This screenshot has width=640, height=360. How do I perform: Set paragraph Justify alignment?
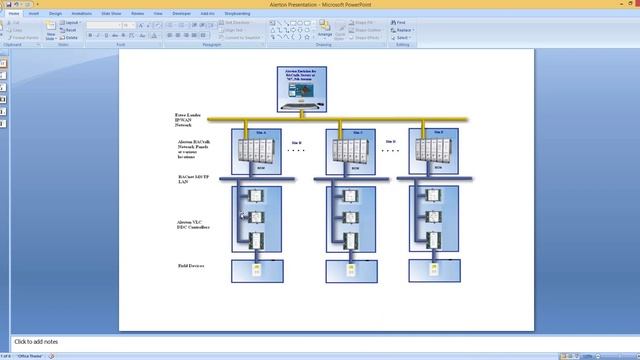point(194,36)
